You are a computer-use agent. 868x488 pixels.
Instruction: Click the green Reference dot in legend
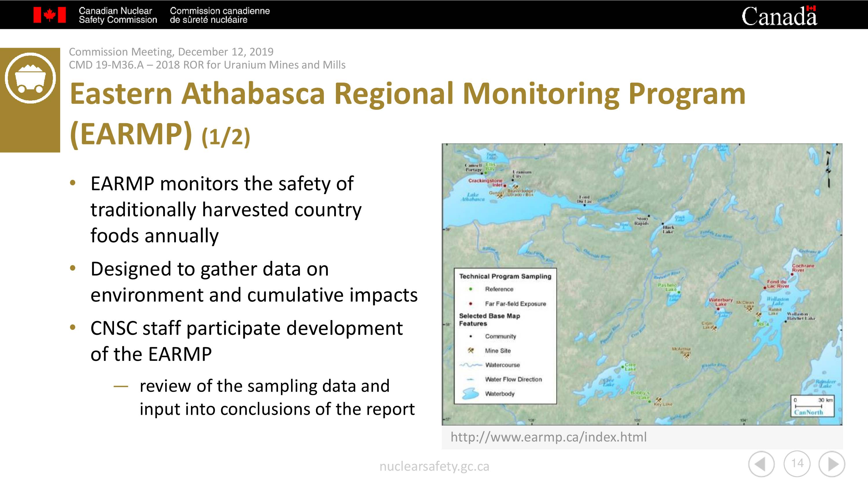470,289
